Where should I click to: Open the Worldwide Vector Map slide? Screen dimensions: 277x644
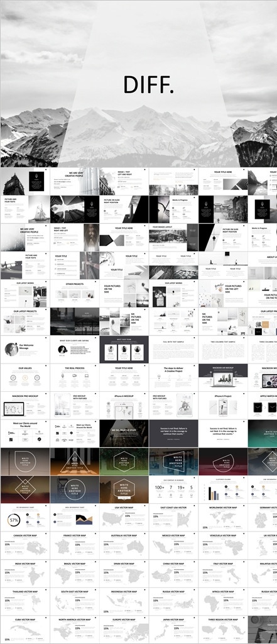tap(223, 518)
